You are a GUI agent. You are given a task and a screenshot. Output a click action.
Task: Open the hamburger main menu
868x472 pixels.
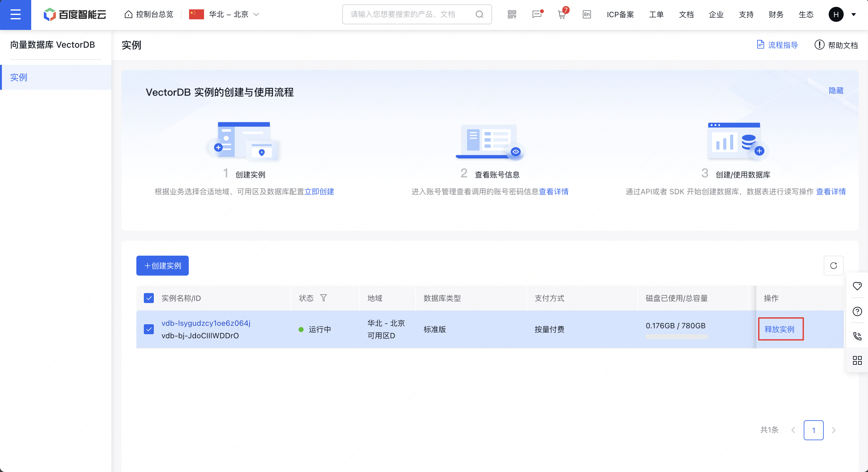(16, 14)
